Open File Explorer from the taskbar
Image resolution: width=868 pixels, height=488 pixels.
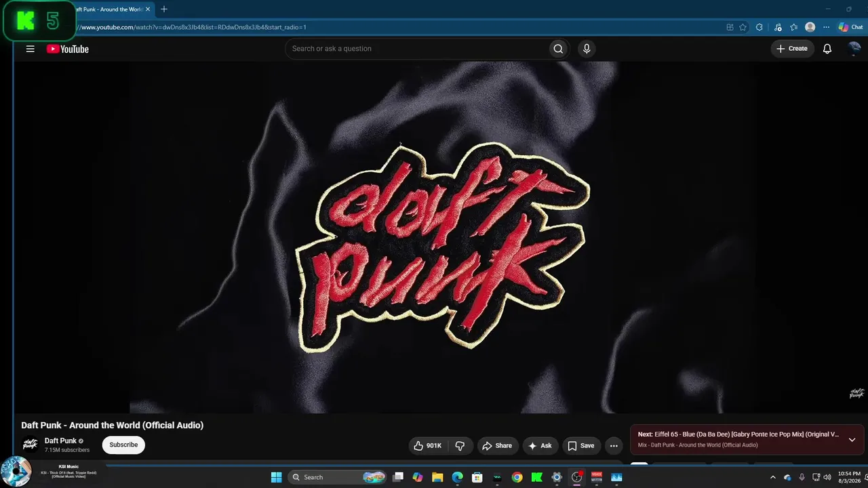pos(437,477)
